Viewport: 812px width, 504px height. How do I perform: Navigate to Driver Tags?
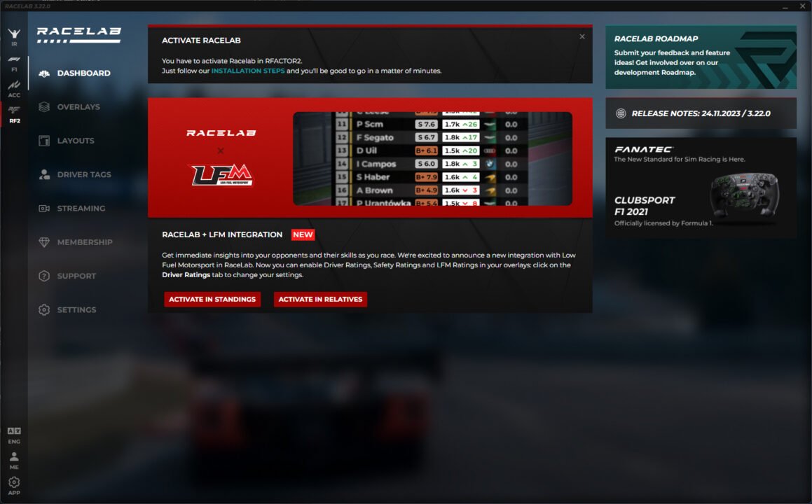84,174
